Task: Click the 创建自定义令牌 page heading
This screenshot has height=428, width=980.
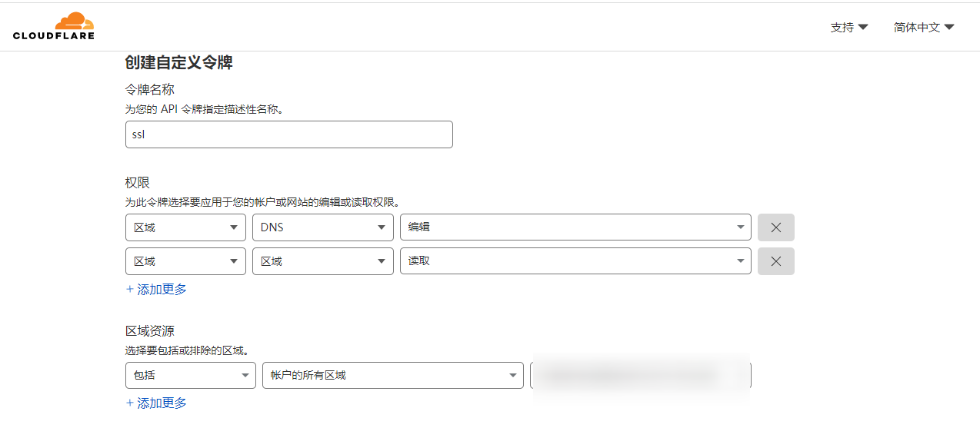Action: click(178, 63)
